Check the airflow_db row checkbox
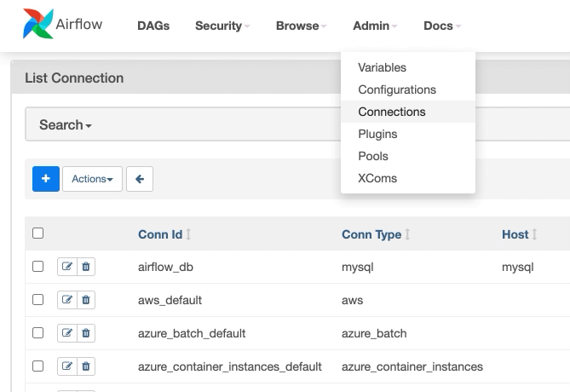The image size is (570, 392). [37, 267]
